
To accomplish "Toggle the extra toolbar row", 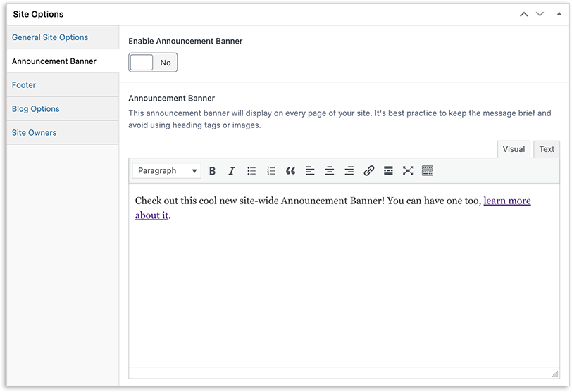I will [428, 171].
